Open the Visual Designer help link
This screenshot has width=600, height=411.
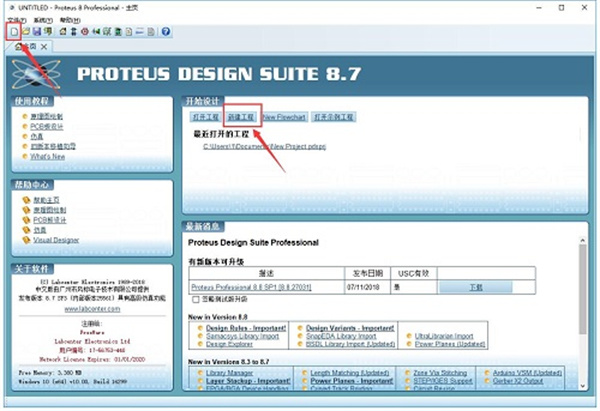click(54, 240)
